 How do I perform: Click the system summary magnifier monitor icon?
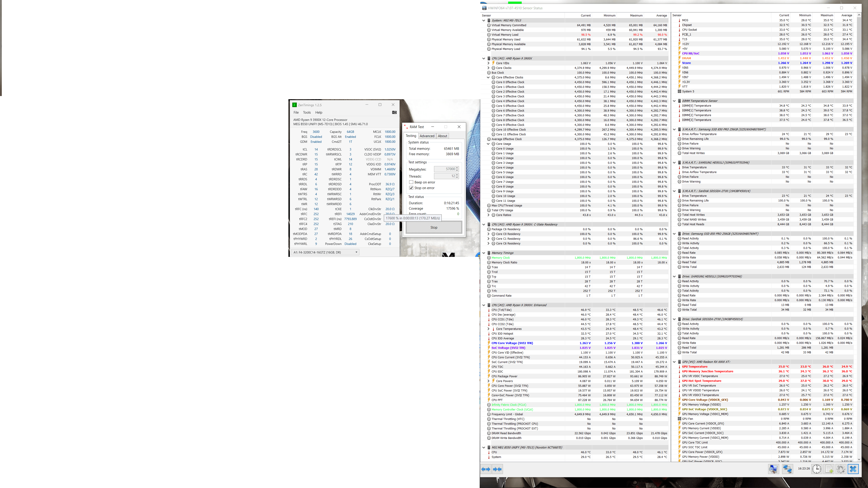773,469
